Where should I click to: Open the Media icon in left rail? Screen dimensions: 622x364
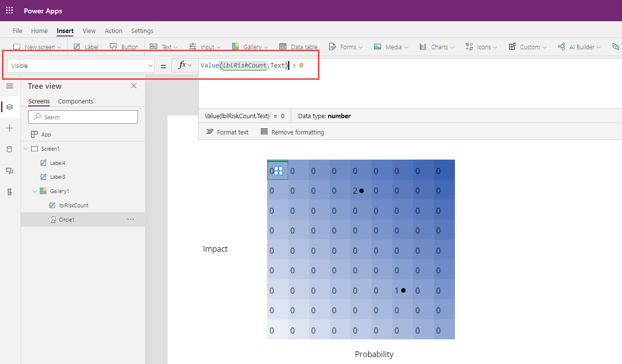point(9,170)
